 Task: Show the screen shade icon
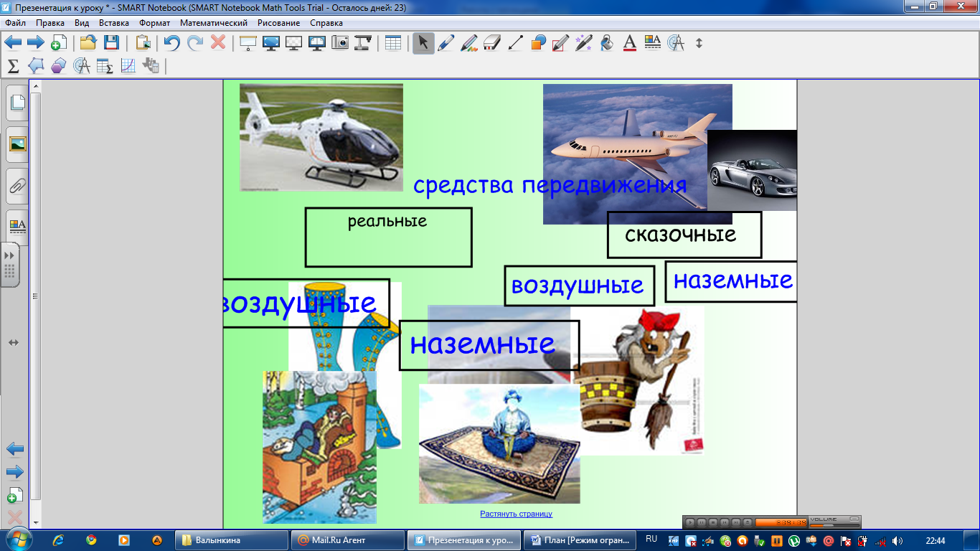(248, 43)
